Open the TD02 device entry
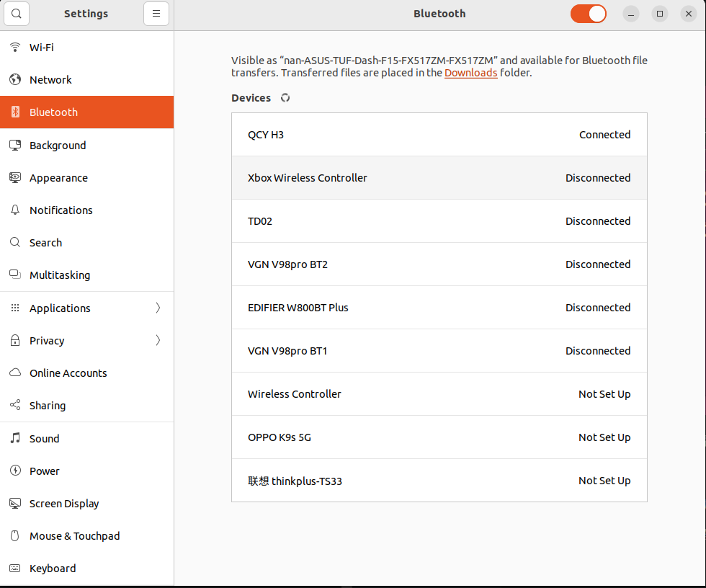Viewport: 706px width, 588px height. point(439,221)
